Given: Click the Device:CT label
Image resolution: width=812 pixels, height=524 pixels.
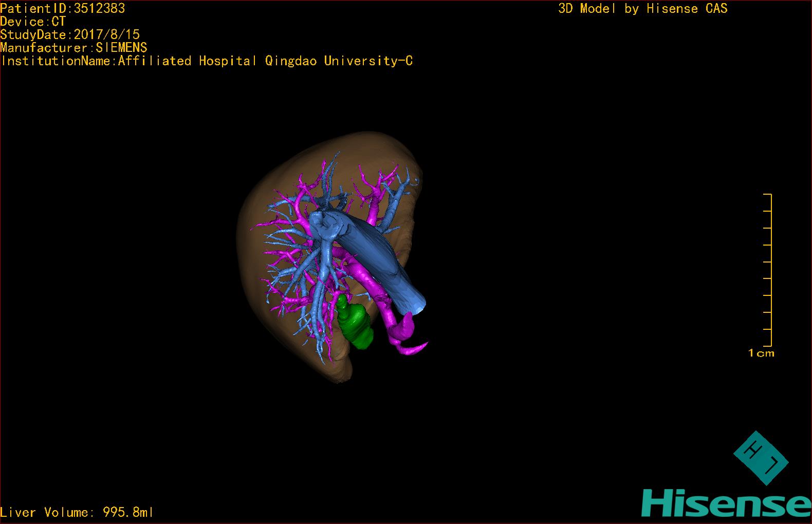Looking at the screenshot, I should click(x=33, y=22).
